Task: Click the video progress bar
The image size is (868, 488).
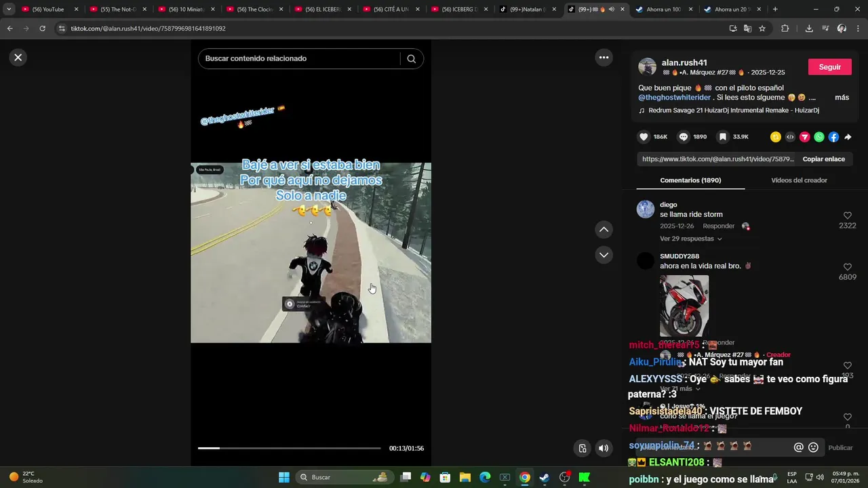Action: (x=289, y=448)
